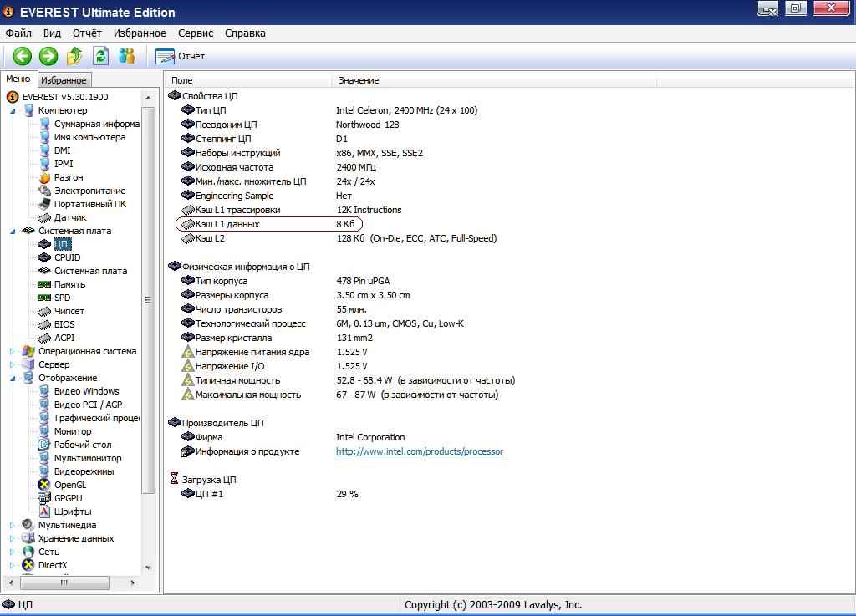This screenshot has width=856, height=616.
Task: Select the CPUID chip entry
Action: pyautogui.click(x=67, y=257)
